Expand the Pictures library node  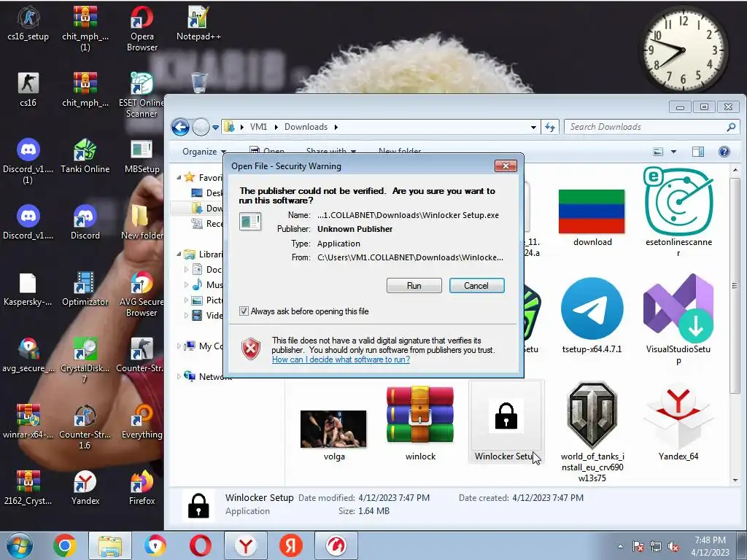186,300
